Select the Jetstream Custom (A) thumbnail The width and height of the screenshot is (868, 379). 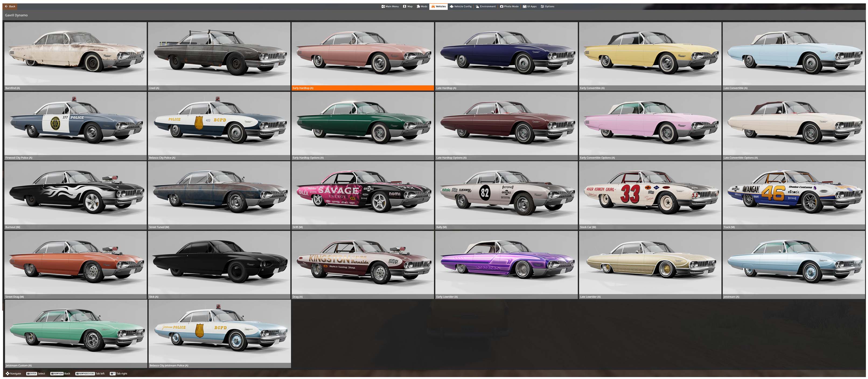coord(76,332)
